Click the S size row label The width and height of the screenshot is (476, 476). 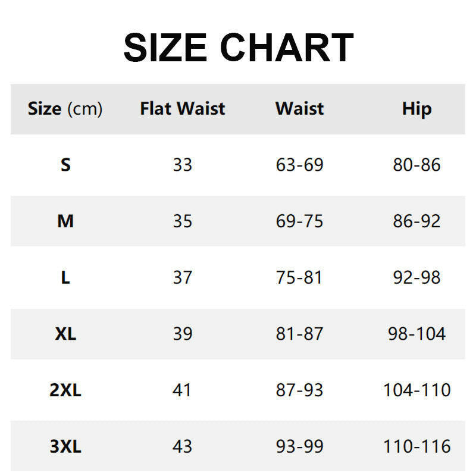tap(65, 165)
